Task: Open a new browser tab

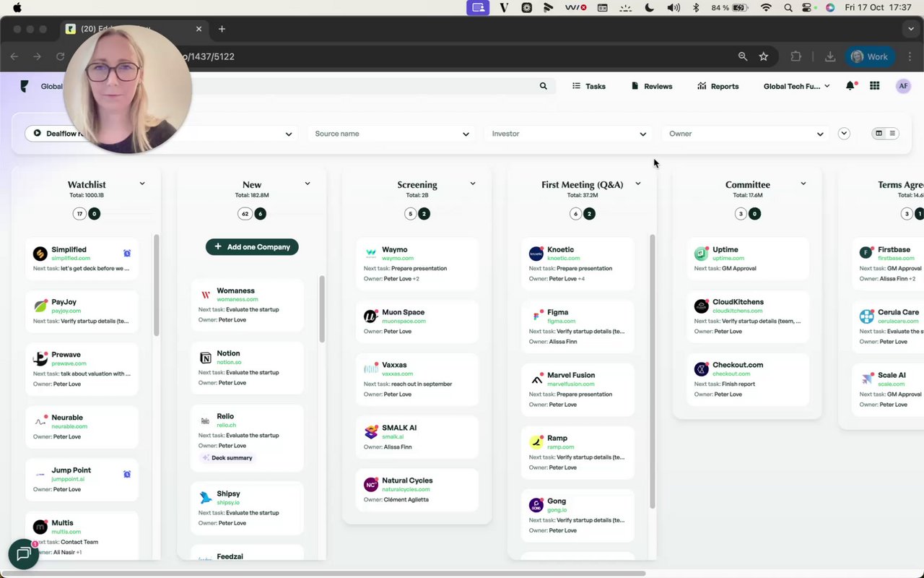Action: click(x=222, y=29)
